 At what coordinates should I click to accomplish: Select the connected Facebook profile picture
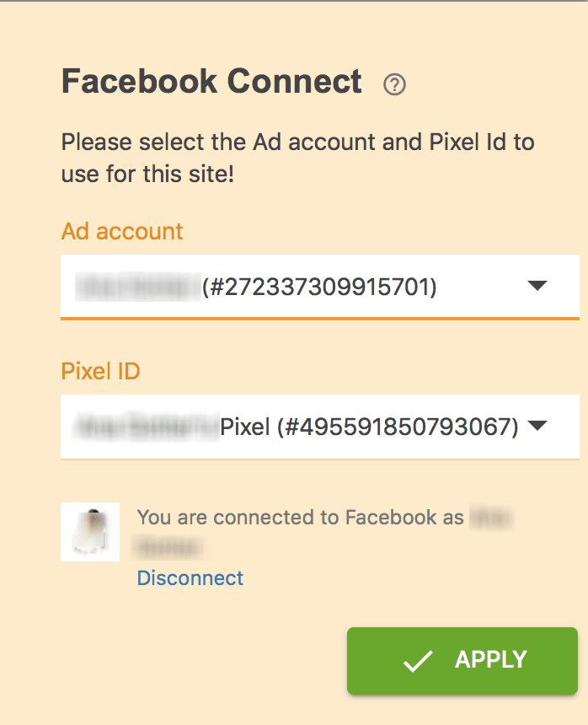(90, 532)
